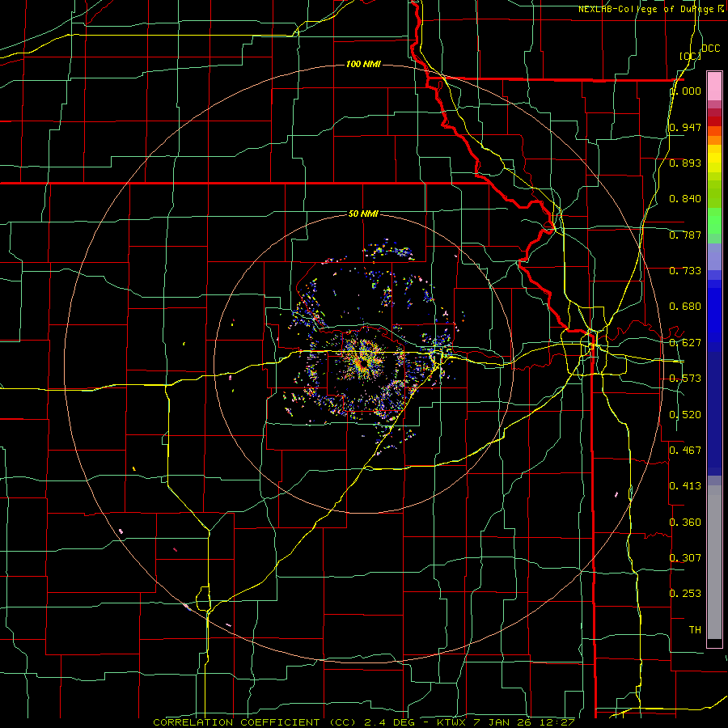Click the 0.413 scale value
This screenshot has height=728, width=728.
(x=685, y=486)
